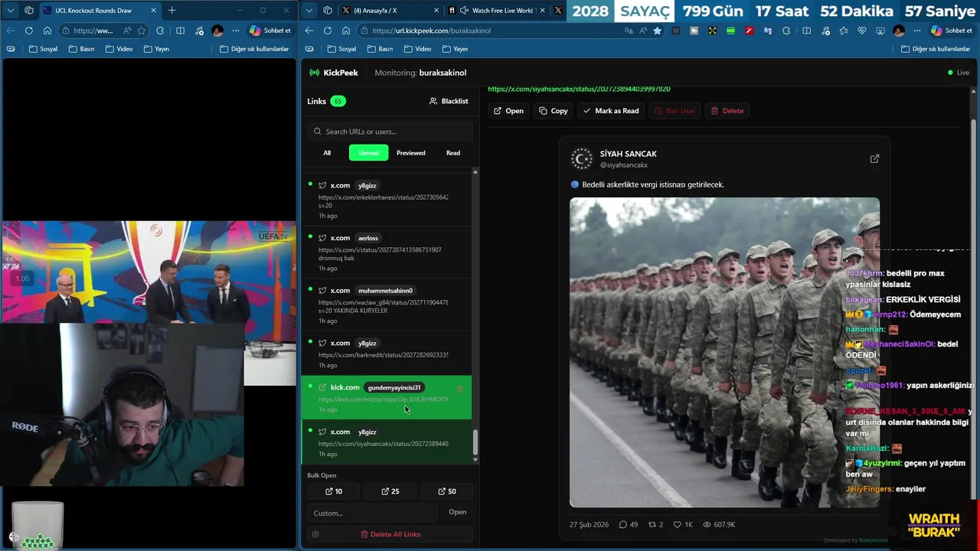The height and width of the screenshot is (551, 980).
Task: Click the SİYAH SANCAK profile avatar
Action: (582, 159)
